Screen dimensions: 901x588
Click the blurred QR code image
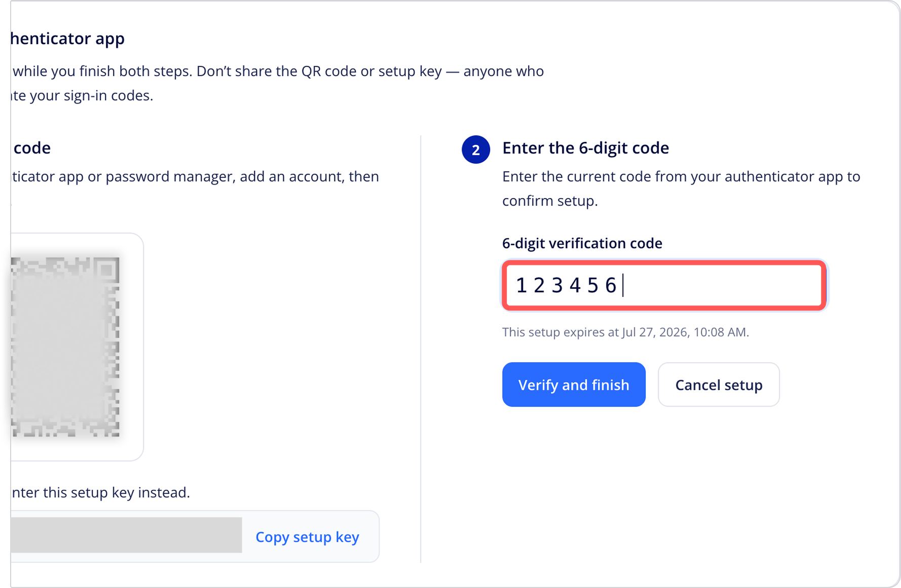pyautogui.click(x=65, y=347)
